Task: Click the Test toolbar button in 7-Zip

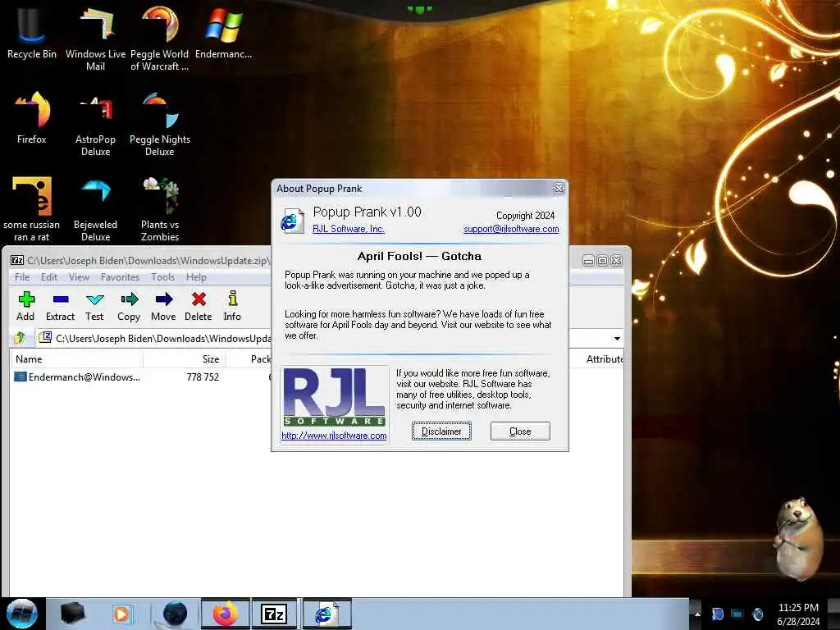Action: click(94, 307)
